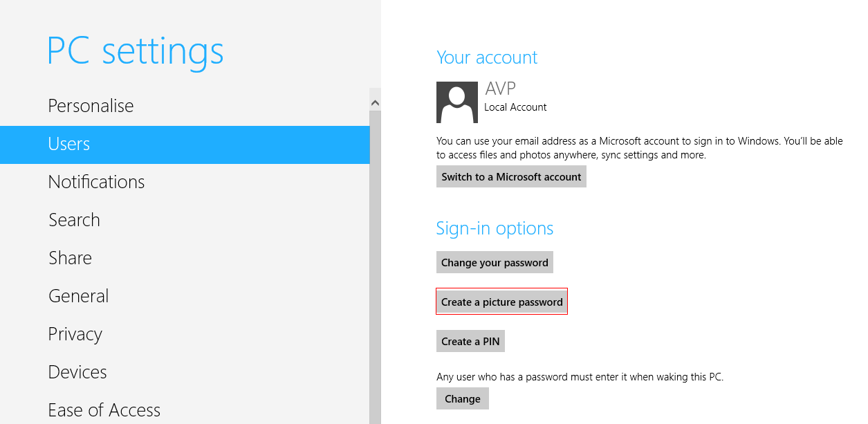Click the PC settings title

pyautogui.click(x=136, y=50)
